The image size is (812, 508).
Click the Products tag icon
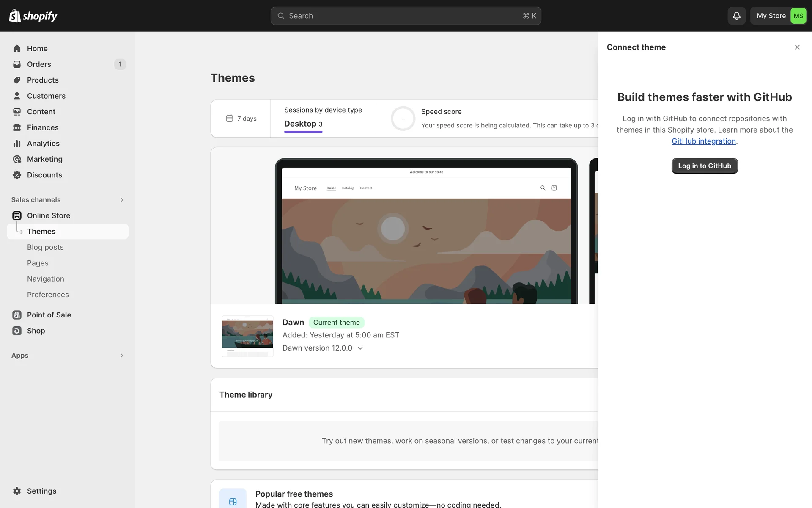pos(17,80)
